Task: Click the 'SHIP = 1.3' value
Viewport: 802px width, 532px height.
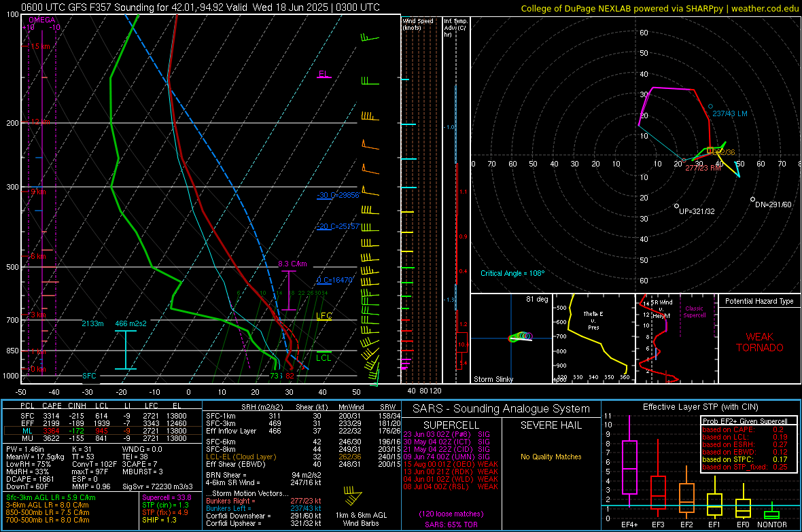Action: tap(159, 520)
